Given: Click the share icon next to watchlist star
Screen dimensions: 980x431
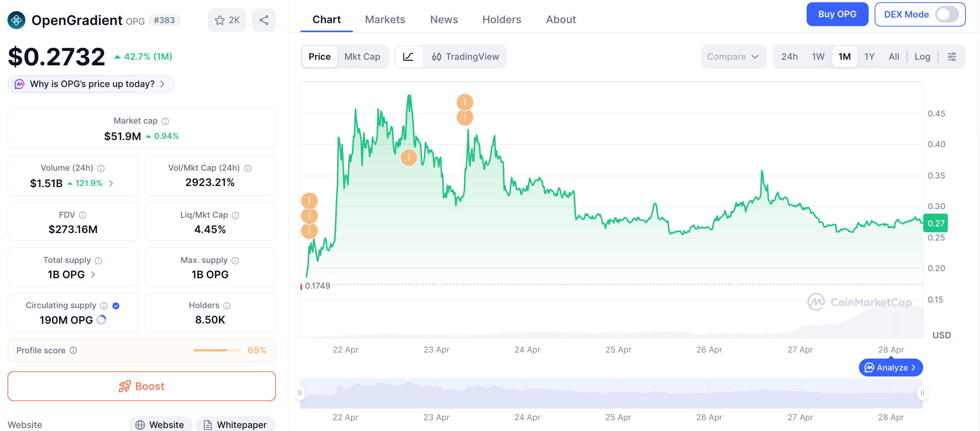Looking at the screenshot, I should point(264,20).
